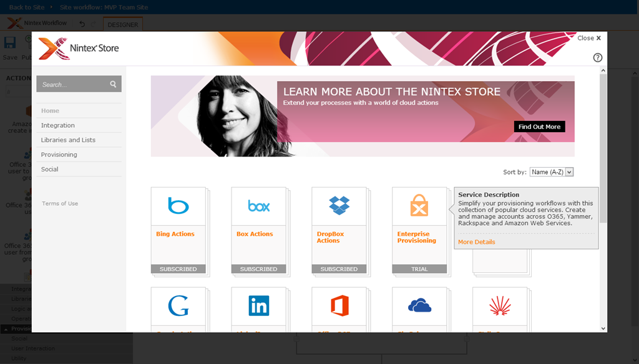Open the SkyDrive cloud icon tile

[x=419, y=305]
